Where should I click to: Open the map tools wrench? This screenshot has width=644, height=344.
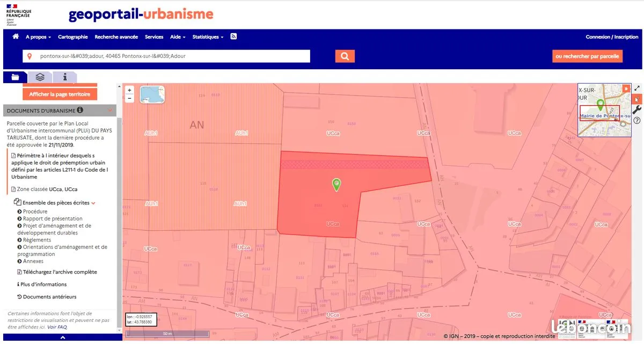point(637,109)
